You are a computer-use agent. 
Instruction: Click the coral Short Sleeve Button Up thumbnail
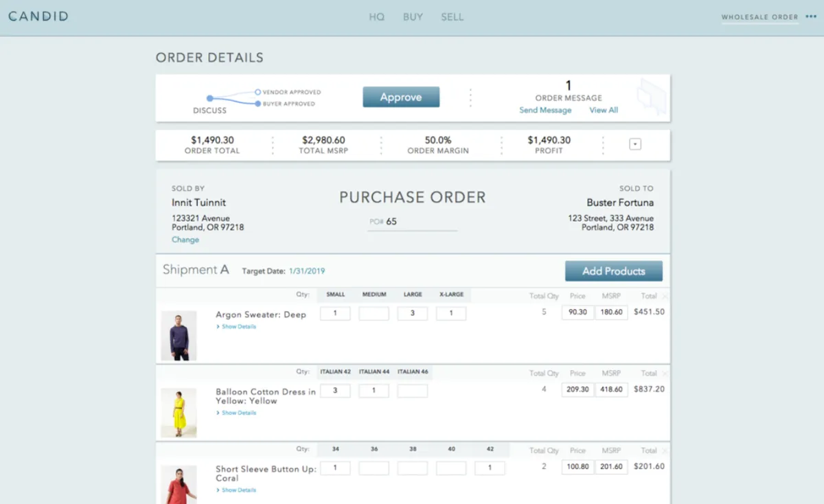(179, 485)
